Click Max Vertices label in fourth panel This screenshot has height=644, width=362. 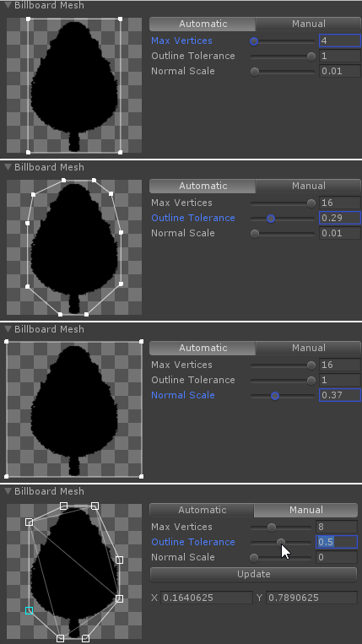click(181, 527)
